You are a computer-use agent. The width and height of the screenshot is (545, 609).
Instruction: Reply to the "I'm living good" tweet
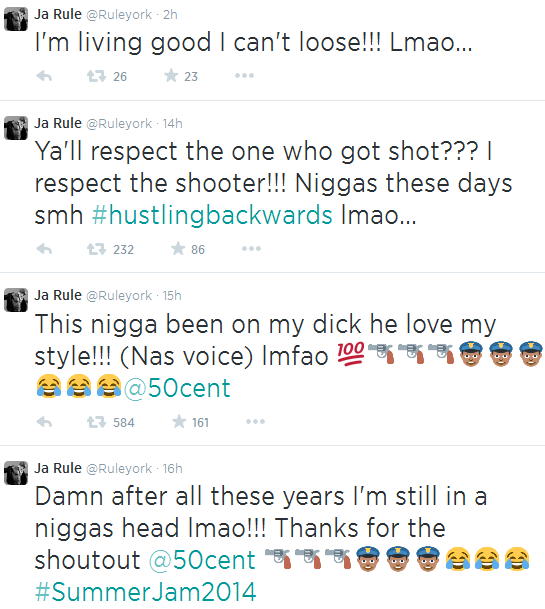pos(44,76)
